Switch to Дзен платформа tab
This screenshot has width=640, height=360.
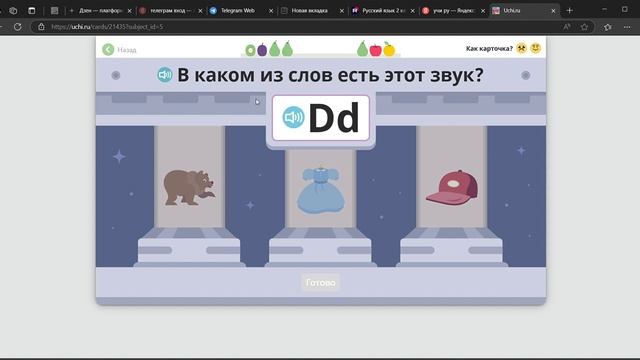pyautogui.click(x=100, y=11)
